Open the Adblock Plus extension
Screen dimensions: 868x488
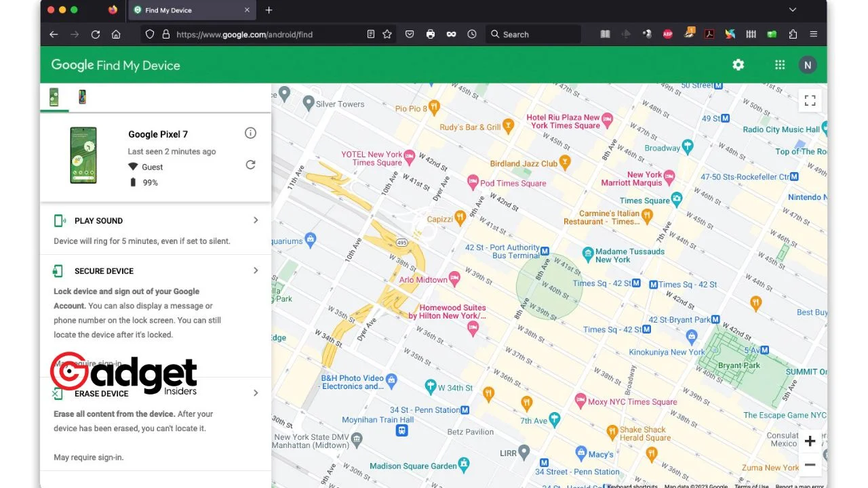[667, 34]
